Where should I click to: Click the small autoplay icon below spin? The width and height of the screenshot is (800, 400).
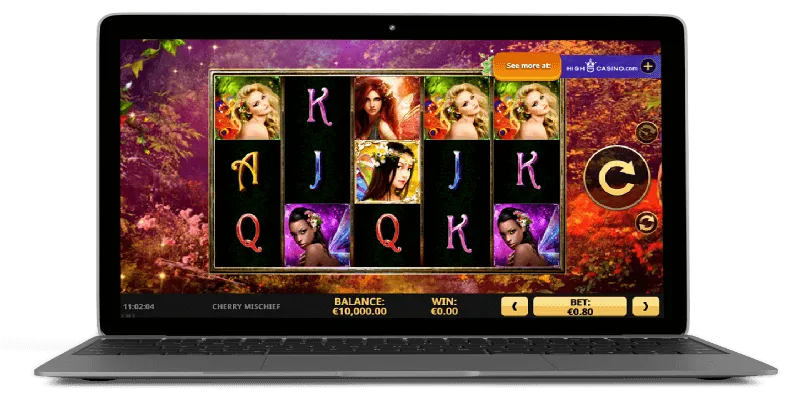coord(646,222)
